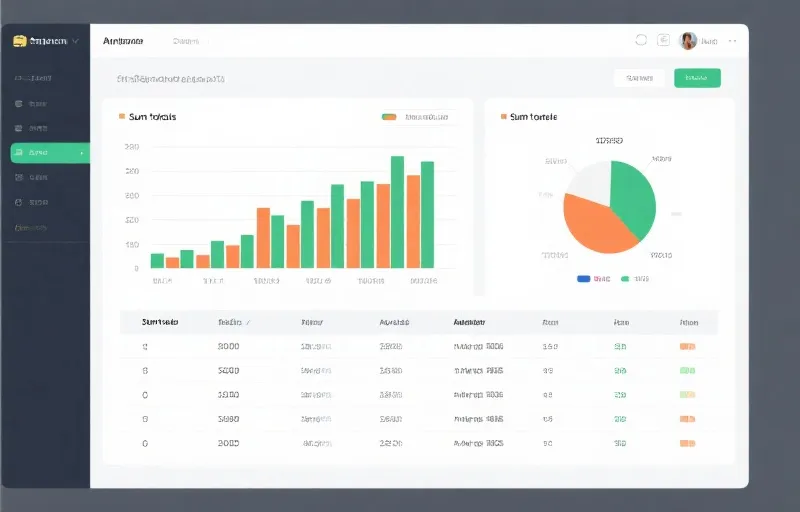
Task: Open the three-dot more options menu
Action: point(732,41)
